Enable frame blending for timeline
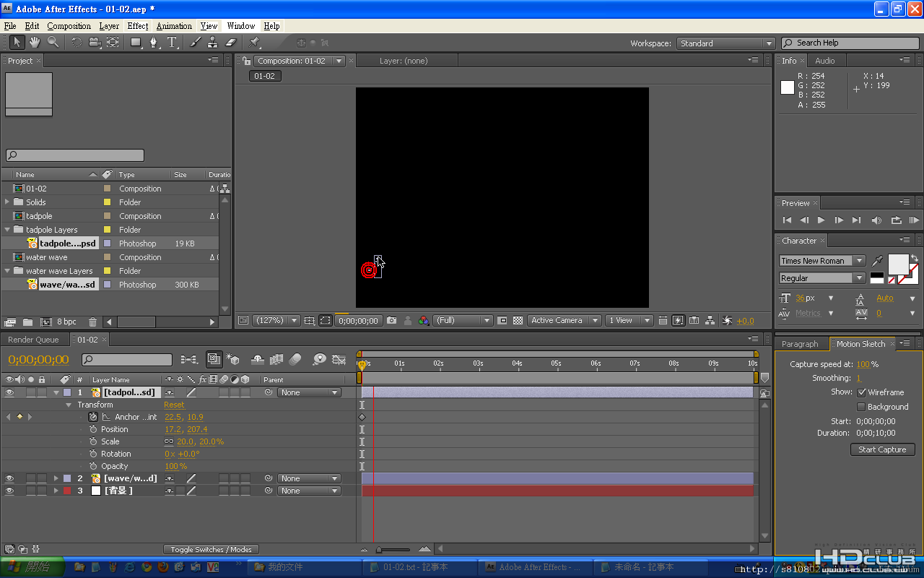Viewport: 924px width, 578px height. tap(276, 359)
